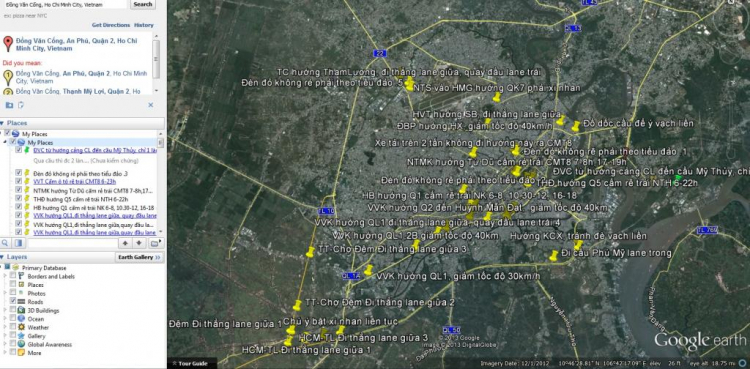Copy search results to My Places folder icon
This screenshot has width=750, height=369.
tap(9, 105)
